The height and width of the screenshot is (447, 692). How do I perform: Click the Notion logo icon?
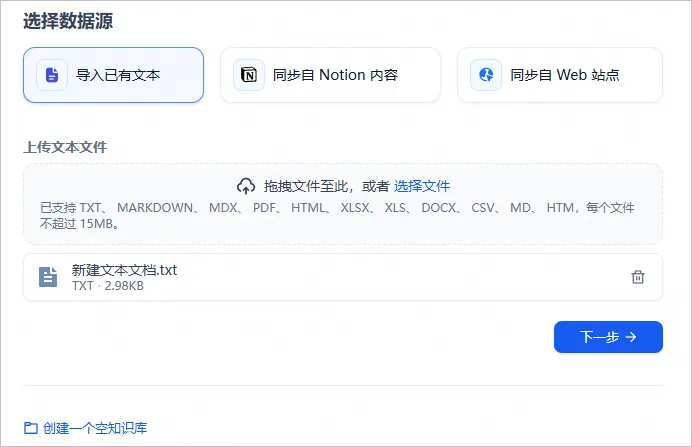click(x=249, y=75)
